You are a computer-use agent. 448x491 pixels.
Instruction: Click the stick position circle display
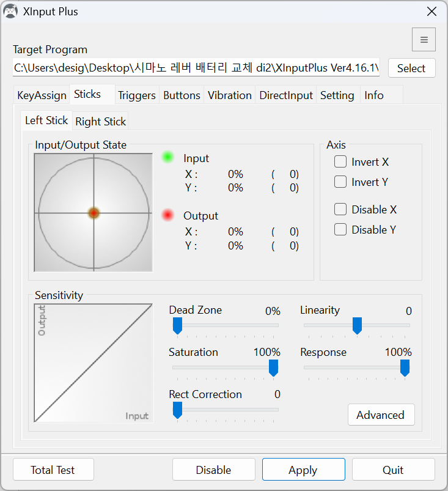point(94,213)
